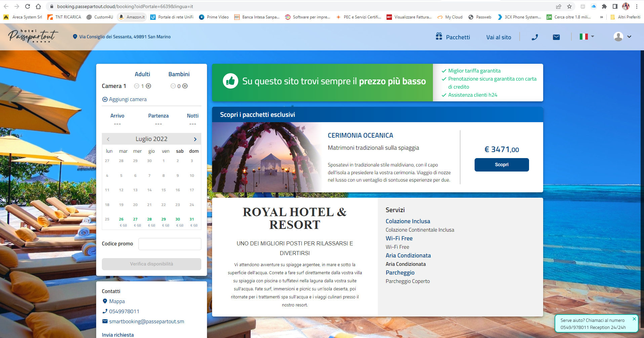The image size is (644, 338).
Task: Click the Arrivo date field
Action: [x=117, y=119]
